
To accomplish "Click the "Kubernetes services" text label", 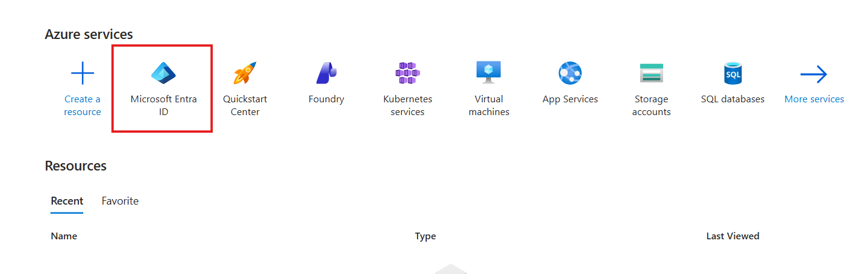I will click(x=407, y=105).
